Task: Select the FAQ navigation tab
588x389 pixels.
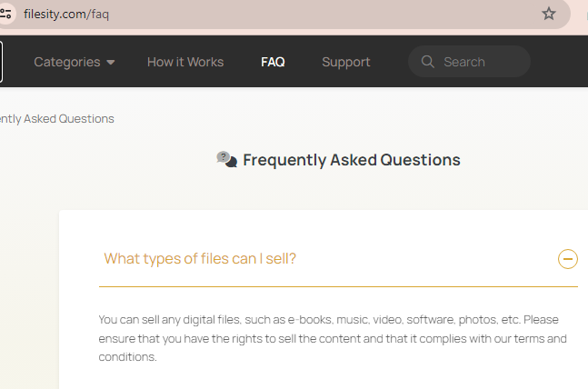Action: [x=273, y=62]
